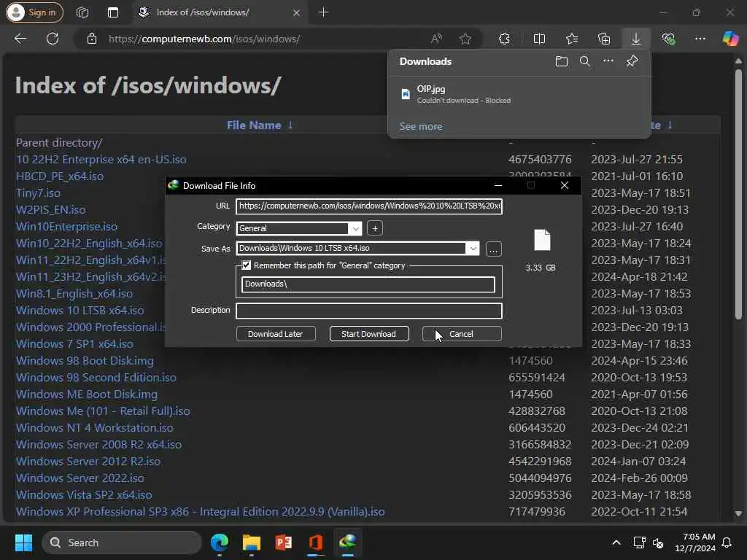The image size is (747, 560).
Task: Open Windows Server 2012 R2.iso link
Action: pos(88,461)
